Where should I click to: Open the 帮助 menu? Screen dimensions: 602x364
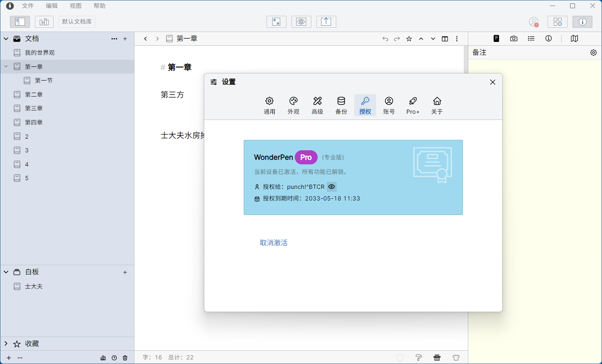pos(100,6)
